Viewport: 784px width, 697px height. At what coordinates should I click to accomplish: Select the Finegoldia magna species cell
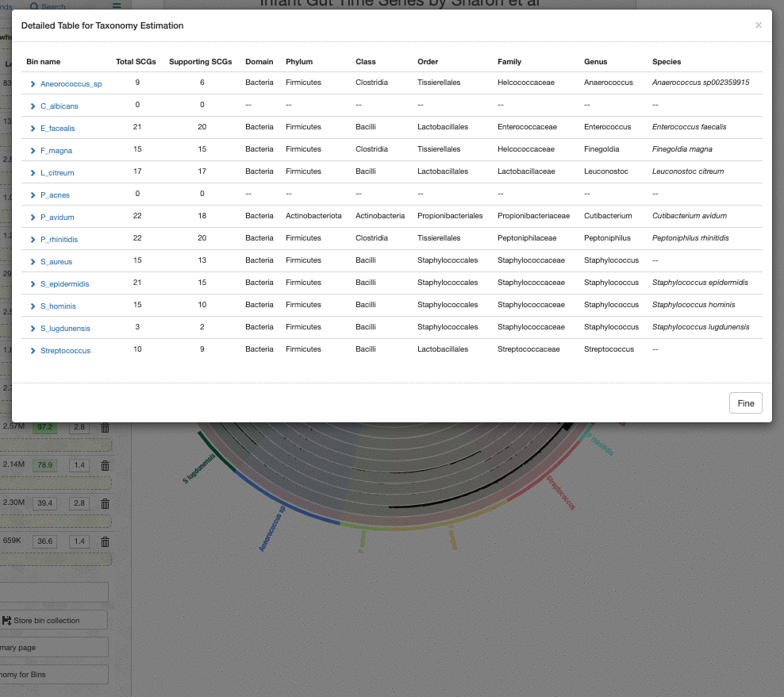point(682,149)
